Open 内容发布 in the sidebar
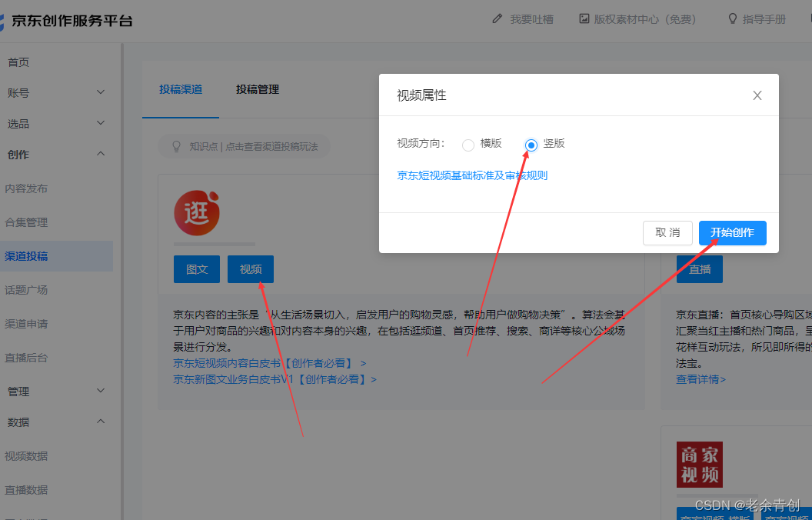 (x=26, y=188)
